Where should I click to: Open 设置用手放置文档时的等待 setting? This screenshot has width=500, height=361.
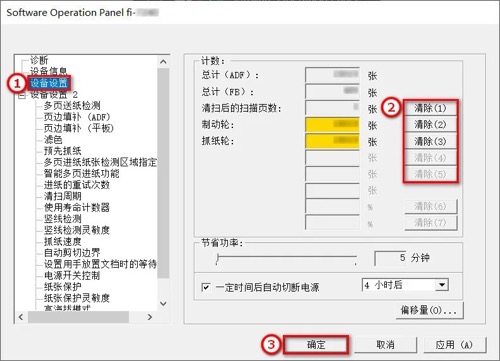[x=100, y=264]
